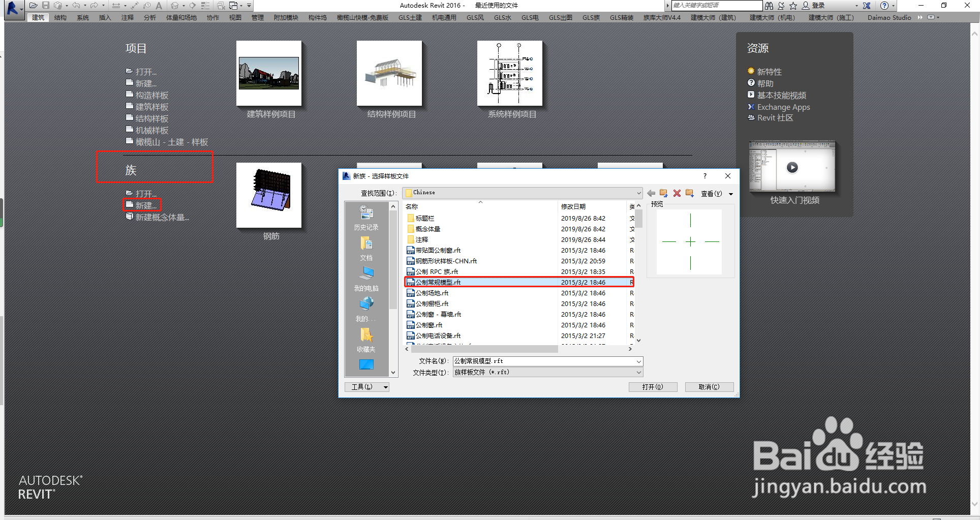The width and height of the screenshot is (980, 520).
Task: Click the 取消 button in the dialog
Action: [709, 387]
